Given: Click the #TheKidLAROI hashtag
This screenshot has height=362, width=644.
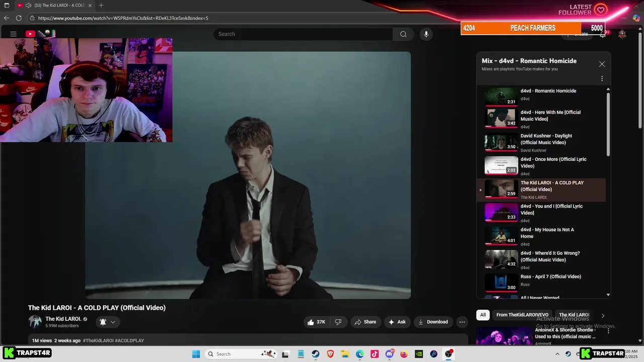Looking at the screenshot, I should pos(98,340).
